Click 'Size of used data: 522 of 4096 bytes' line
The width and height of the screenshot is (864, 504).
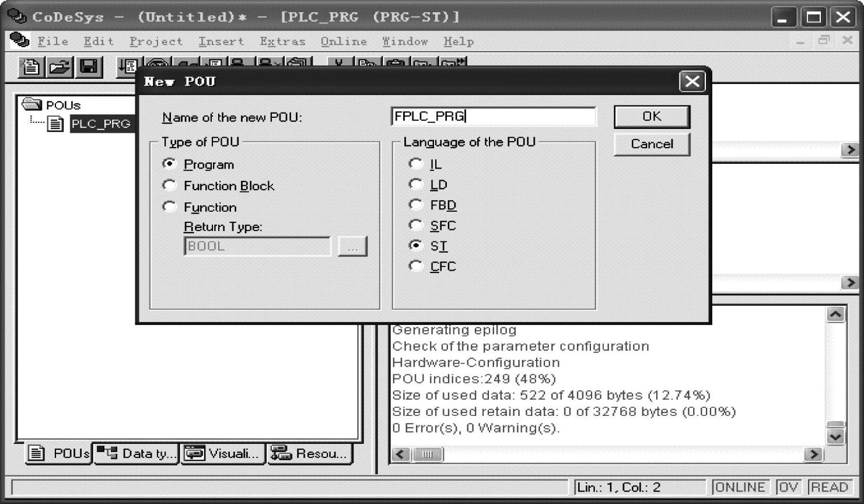[551, 395]
